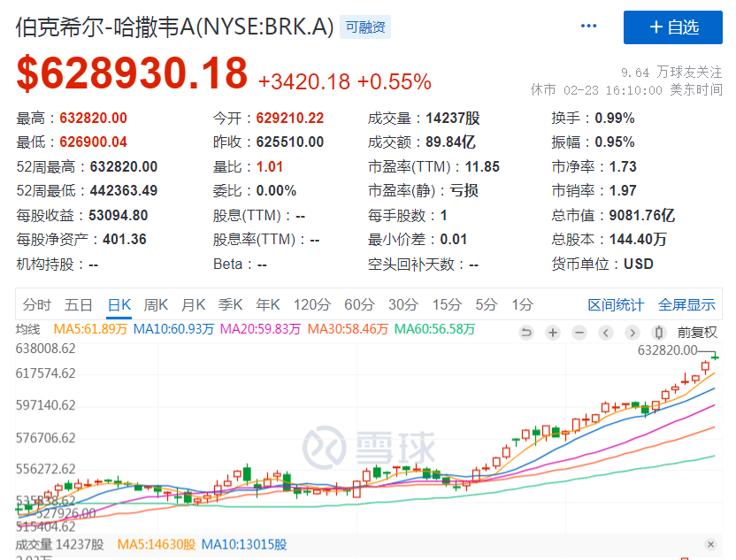Click MA5:61.89万 moving average label
Screen dimensions: 736x560
[x=90, y=329]
